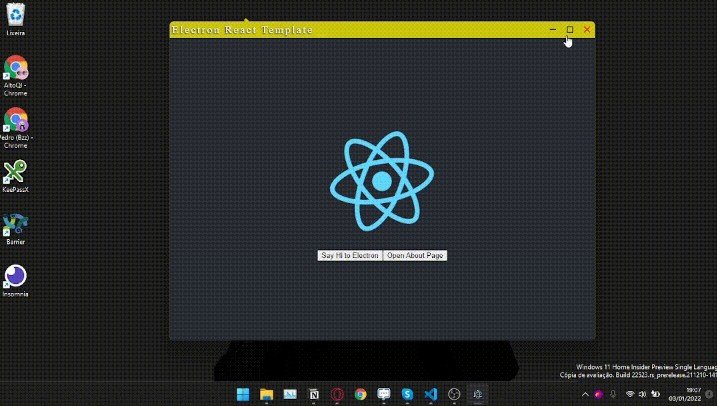Select the KeePassX desktop shortcut
This screenshot has width=717, height=406.
tap(16, 176)
